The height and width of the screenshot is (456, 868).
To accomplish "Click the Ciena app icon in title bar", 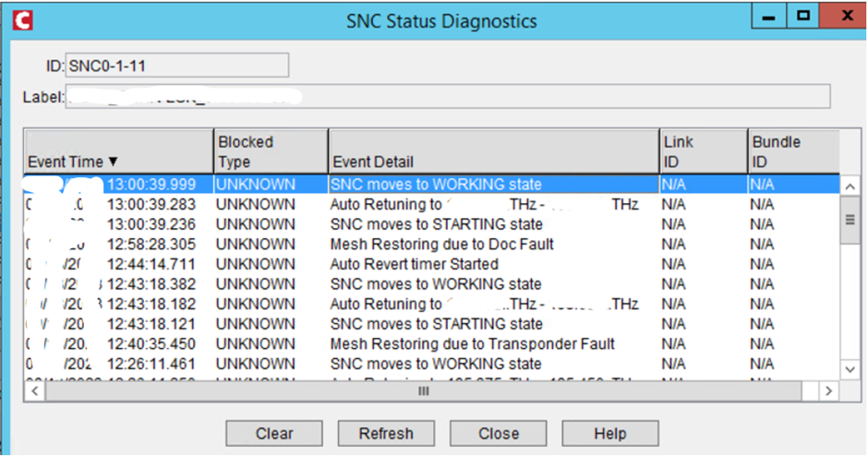I will click(x=23, y=20).
